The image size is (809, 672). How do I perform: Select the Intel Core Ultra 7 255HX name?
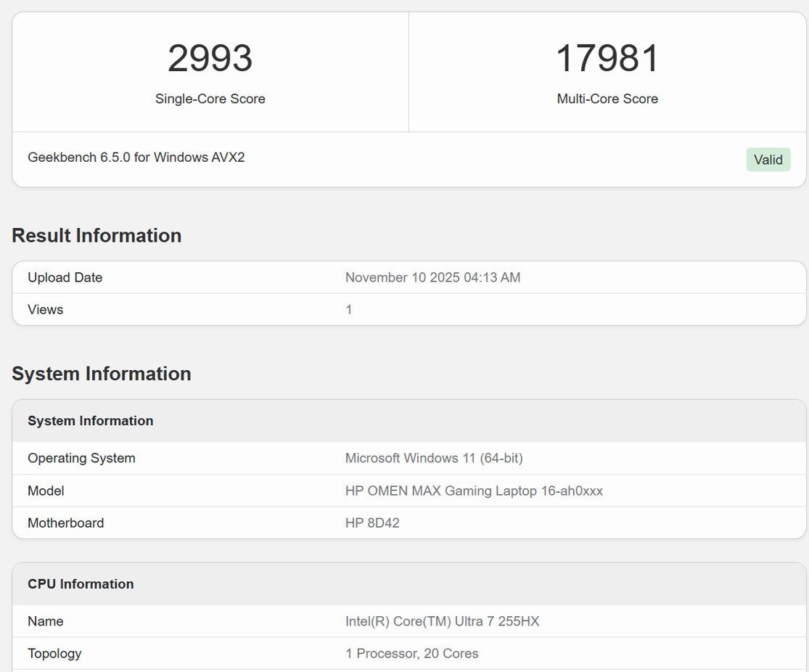coord(442,621)
